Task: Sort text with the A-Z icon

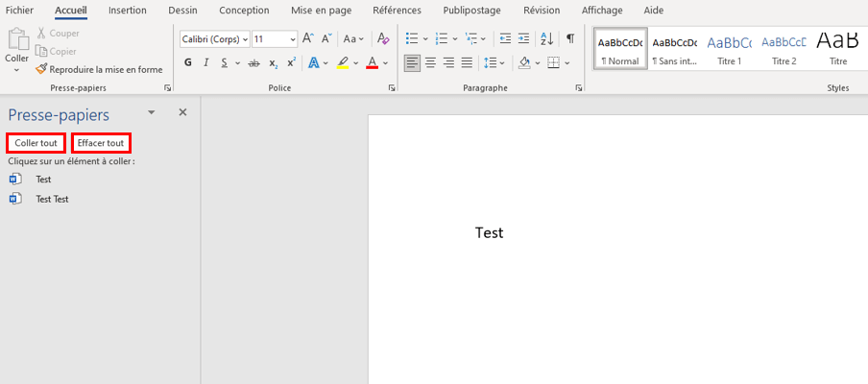Action: pos(547,38)
